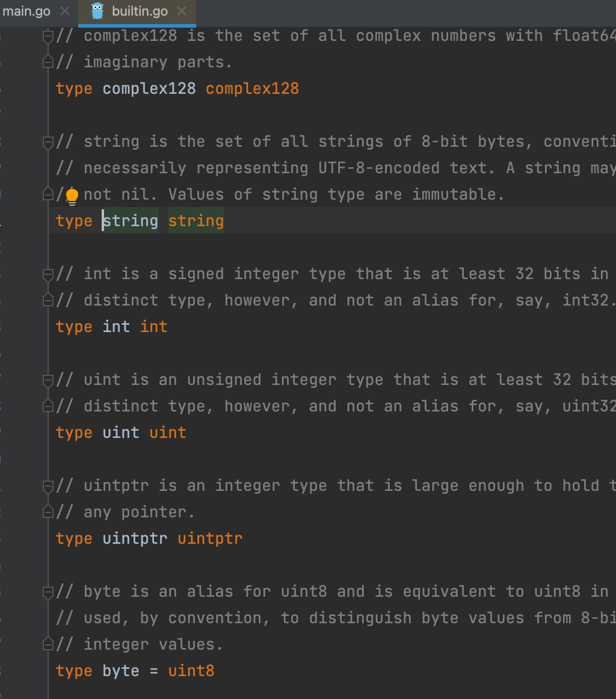Image resolution: width=616 pixels, height=699 pixels.
Task: Fold the byte comment block at its start
Action: [49, 592]
